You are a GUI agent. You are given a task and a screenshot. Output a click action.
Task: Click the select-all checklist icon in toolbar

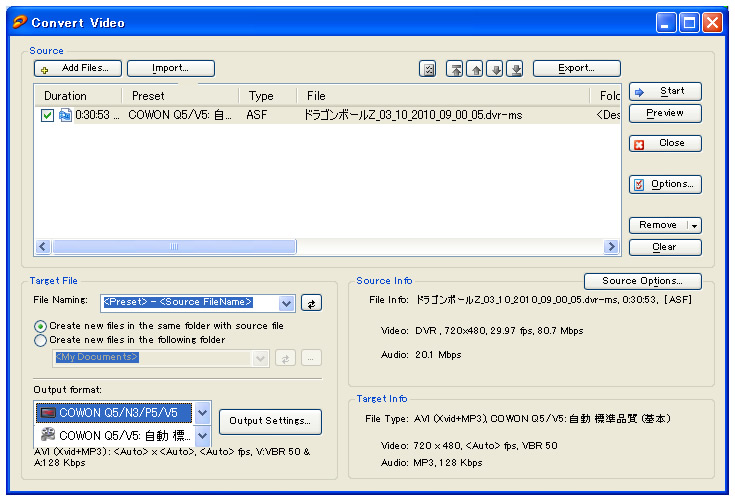click(x=428, y=69)
